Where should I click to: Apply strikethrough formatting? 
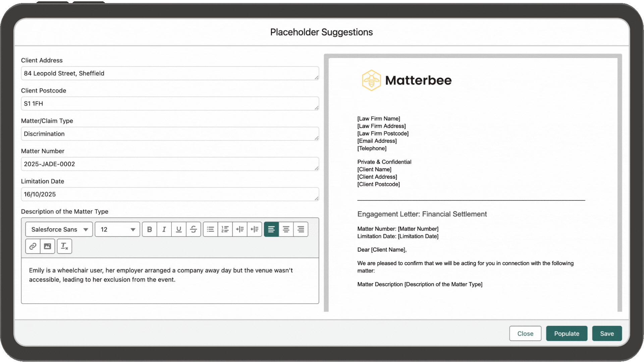click(x=194, y=229)
